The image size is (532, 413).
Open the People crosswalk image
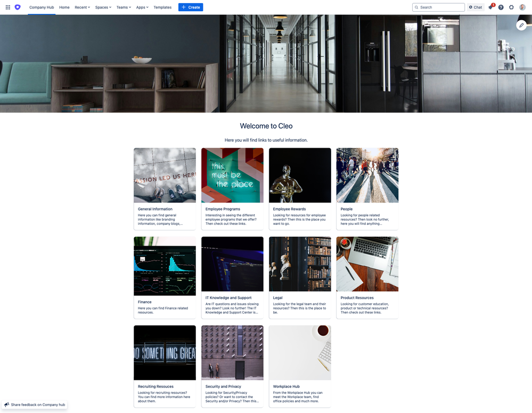pyautogui.click(x=367, y=175)
